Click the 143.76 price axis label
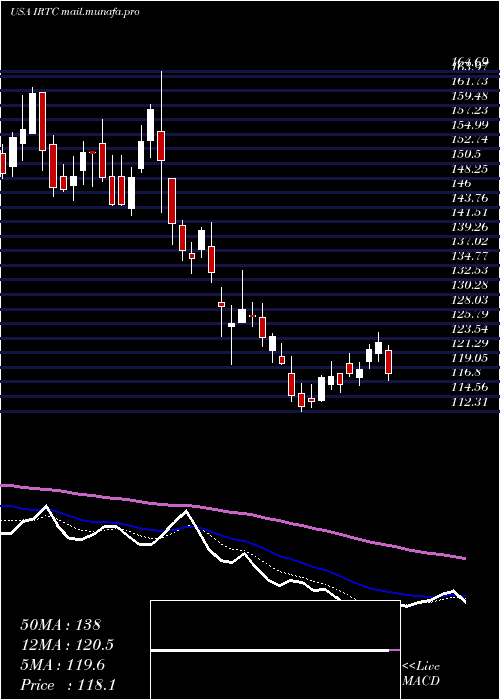This screenshot has height=700, width=500. pyautogui.click(x=470, y=198)
